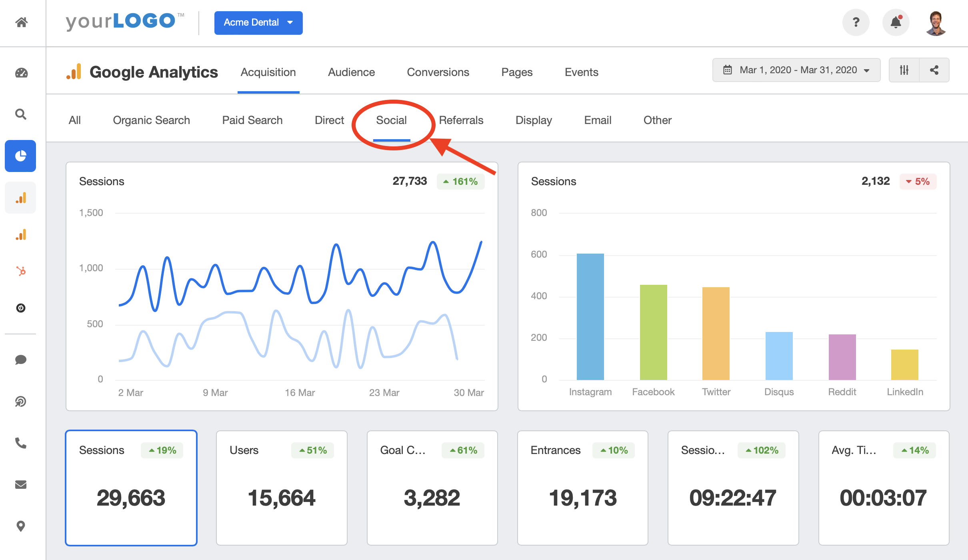Switch to the Conversions tab
This screenshot has width=968, height=560.
438,72
